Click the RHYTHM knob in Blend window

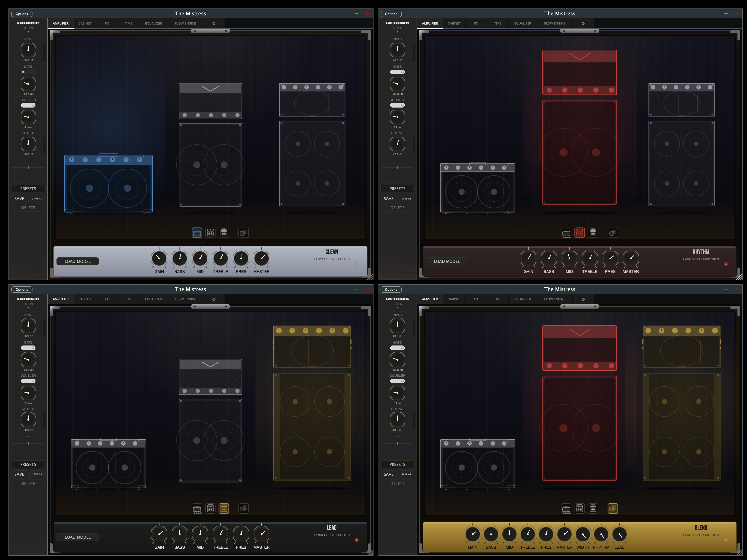click(x=601, y=534)
